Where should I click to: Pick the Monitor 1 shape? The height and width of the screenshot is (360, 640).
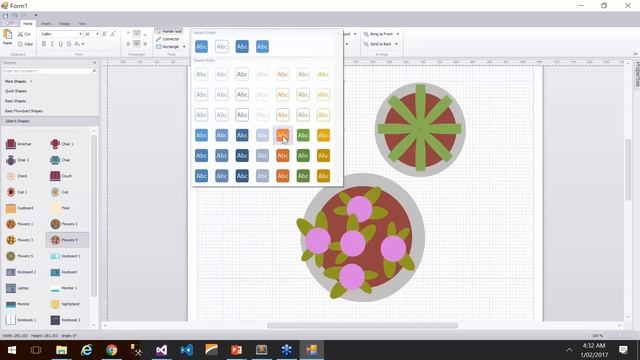pyautogui.click(x=64, y=288)
